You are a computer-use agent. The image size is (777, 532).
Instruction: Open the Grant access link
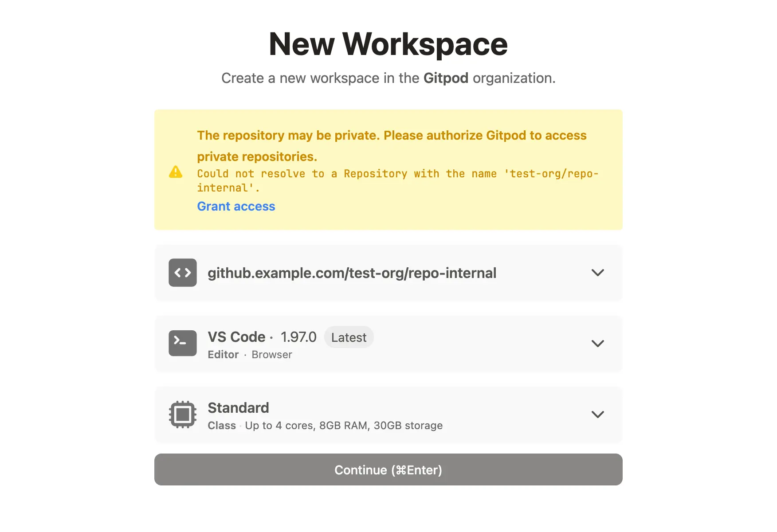pyautogui.click(x=236, y=206)
